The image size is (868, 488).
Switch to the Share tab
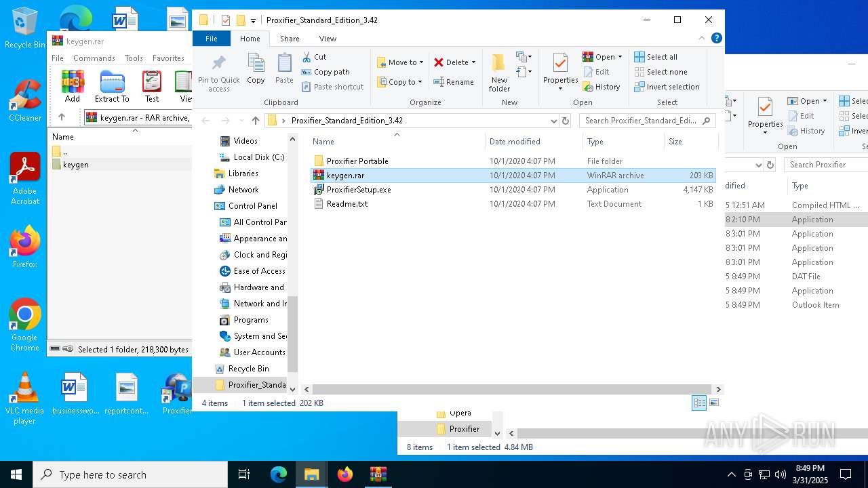tap(290, 39)
